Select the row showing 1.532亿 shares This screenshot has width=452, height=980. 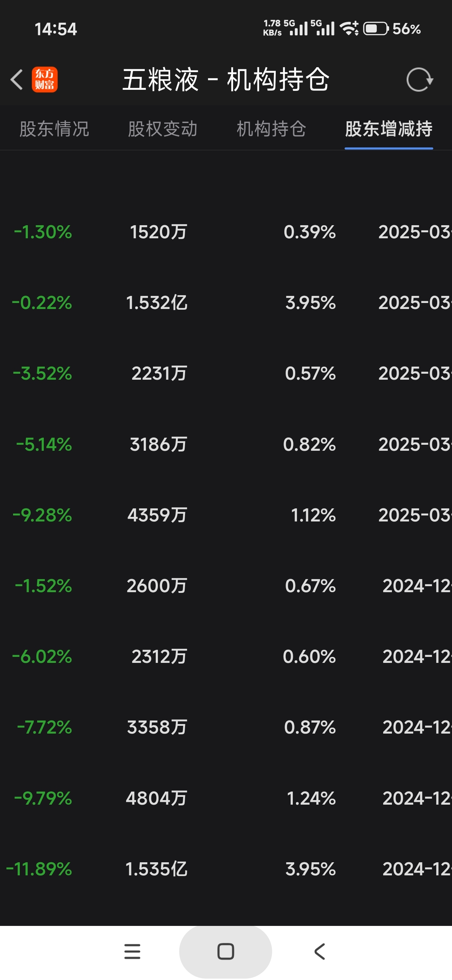[157, 303]
